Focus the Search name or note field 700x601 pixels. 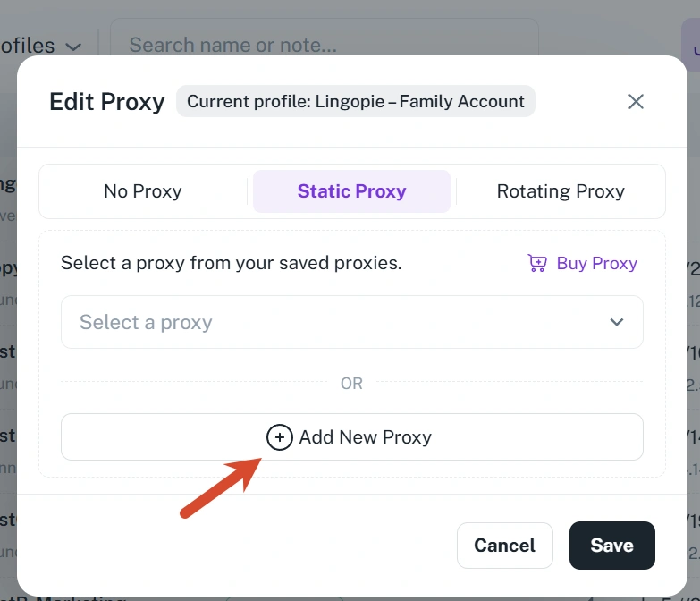pyautogui.click(x=325, y=45)
